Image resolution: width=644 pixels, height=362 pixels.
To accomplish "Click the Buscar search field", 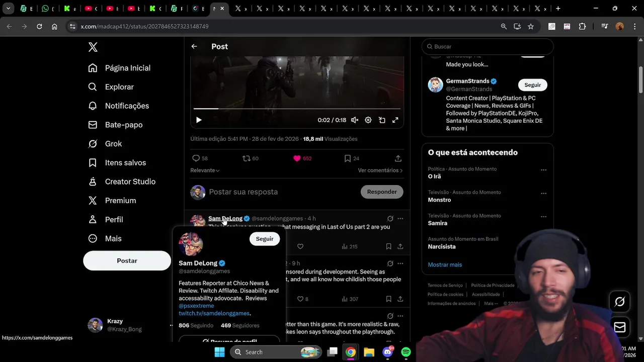I will click(x=488, y=46).
